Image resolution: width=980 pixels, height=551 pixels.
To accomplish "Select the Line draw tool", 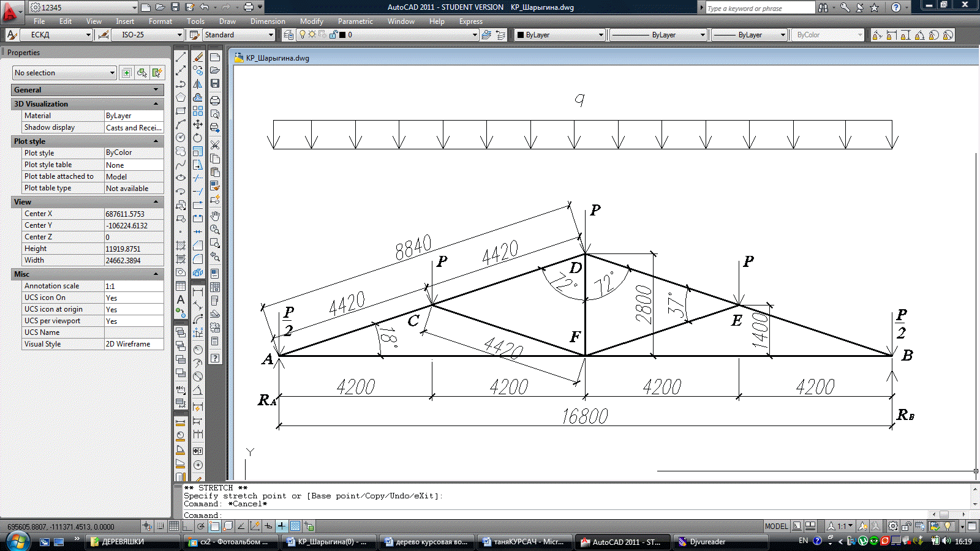I will pyautogui.click(x=181, y=57).
